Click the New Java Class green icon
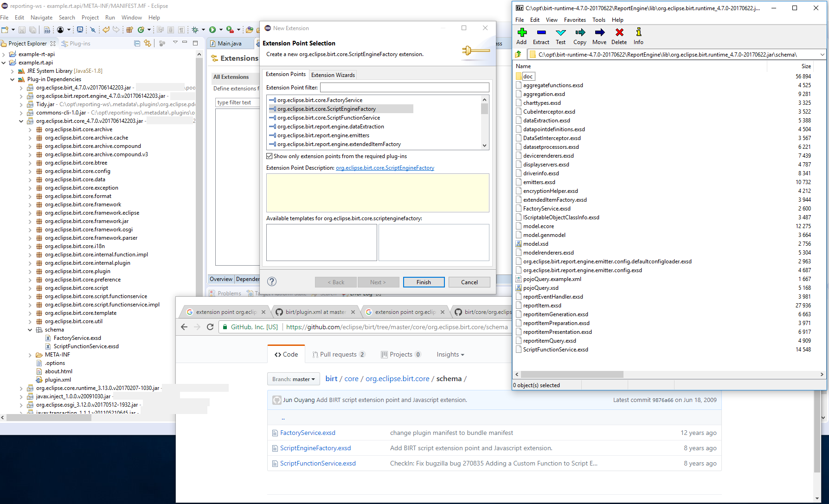 (x=141, y=30)
